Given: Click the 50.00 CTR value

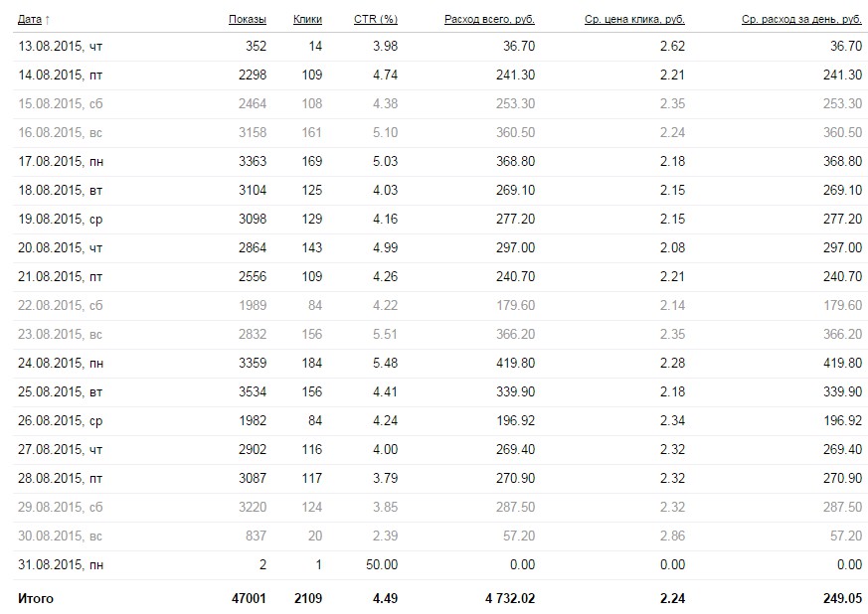Looking at the screenshot, I should pos(381,564).
